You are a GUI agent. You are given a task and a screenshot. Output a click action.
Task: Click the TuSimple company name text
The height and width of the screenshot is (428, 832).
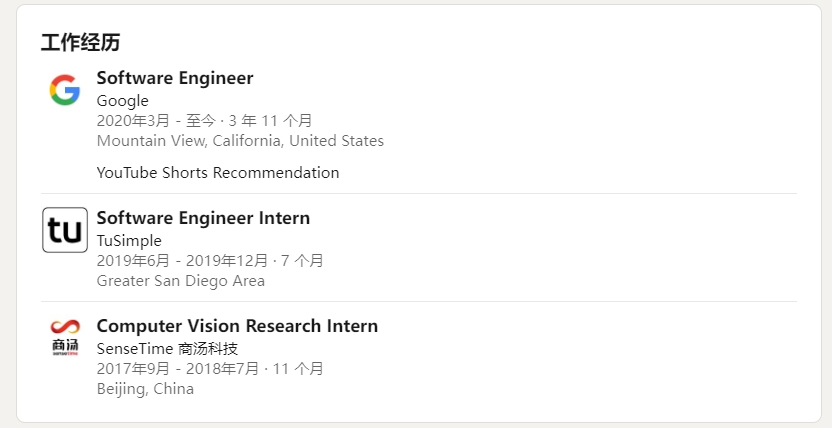pos(129,241)
